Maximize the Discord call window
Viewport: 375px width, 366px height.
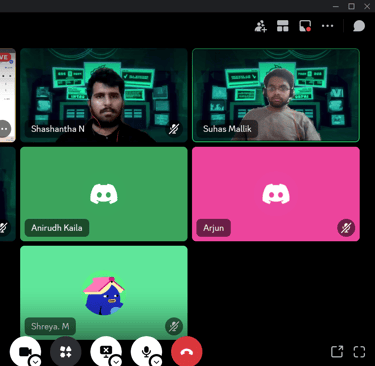(351, 6)
